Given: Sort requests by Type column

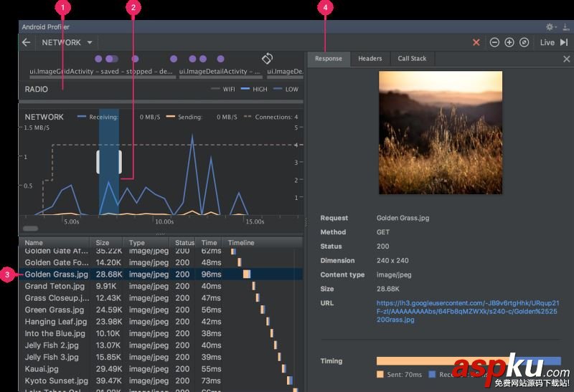Looking at the screenshot, I should (146, 242).
